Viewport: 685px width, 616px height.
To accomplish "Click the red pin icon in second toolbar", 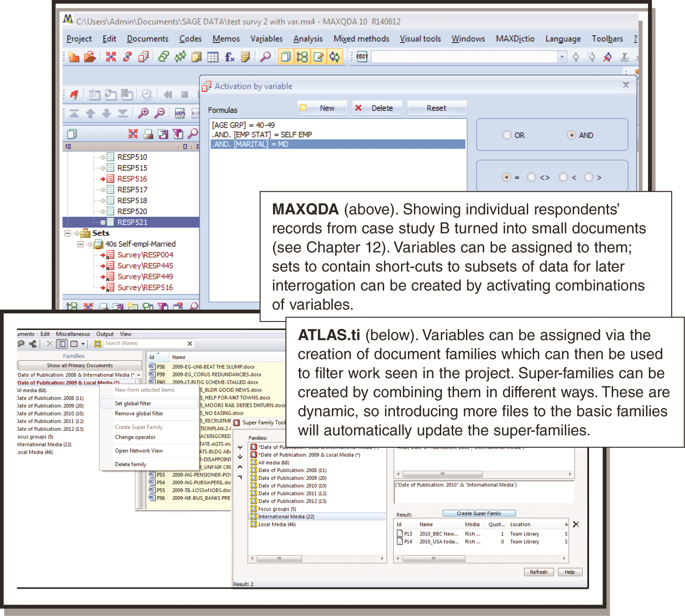I will coord(74,95).
